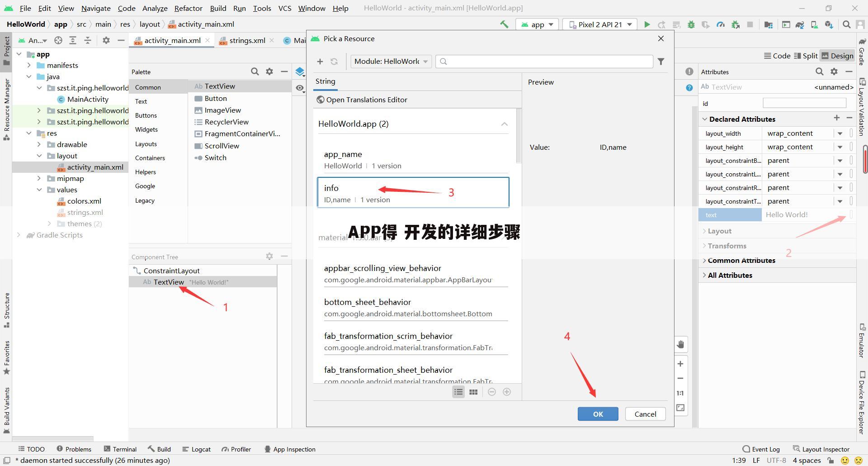The image size is (868, 466).
Task: Open the Event Log
Action: tap(761, 449)
